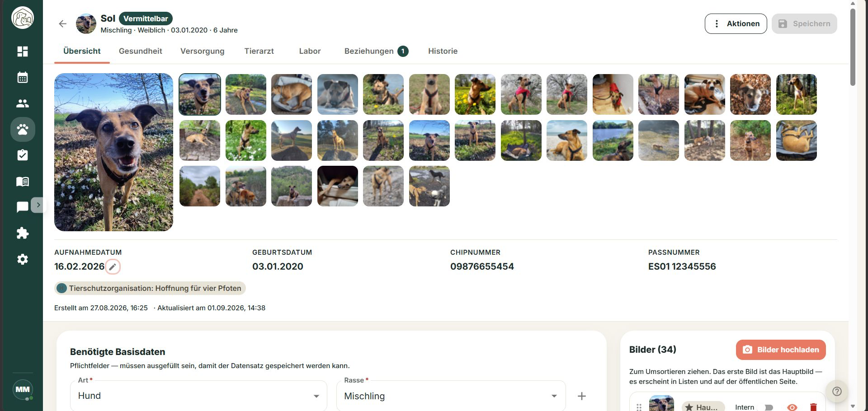
Task: Open the dashboard icon in sidebar
Action: point(22,51)
